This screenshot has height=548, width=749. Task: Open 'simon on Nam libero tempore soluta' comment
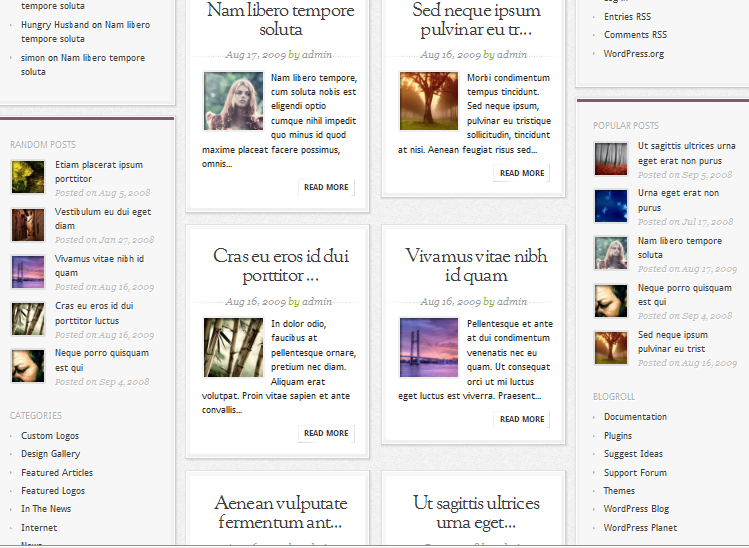[x=83, y=64]
